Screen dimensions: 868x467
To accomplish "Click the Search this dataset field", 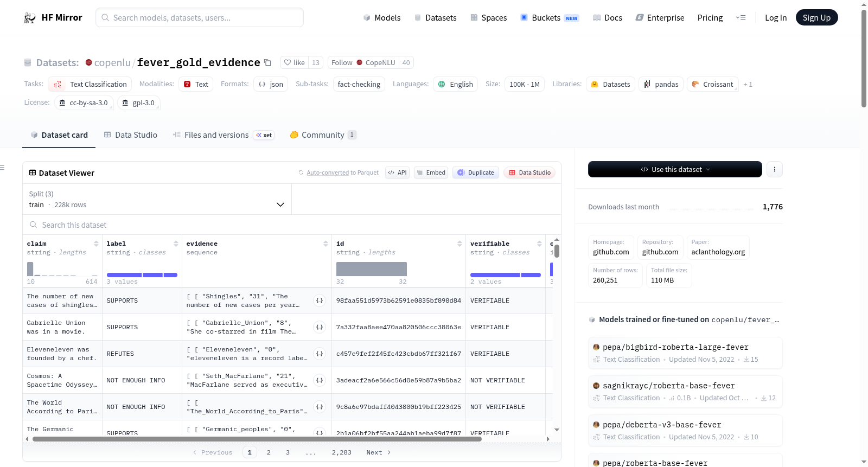I will pyautogui.click(x=292, y=225).
